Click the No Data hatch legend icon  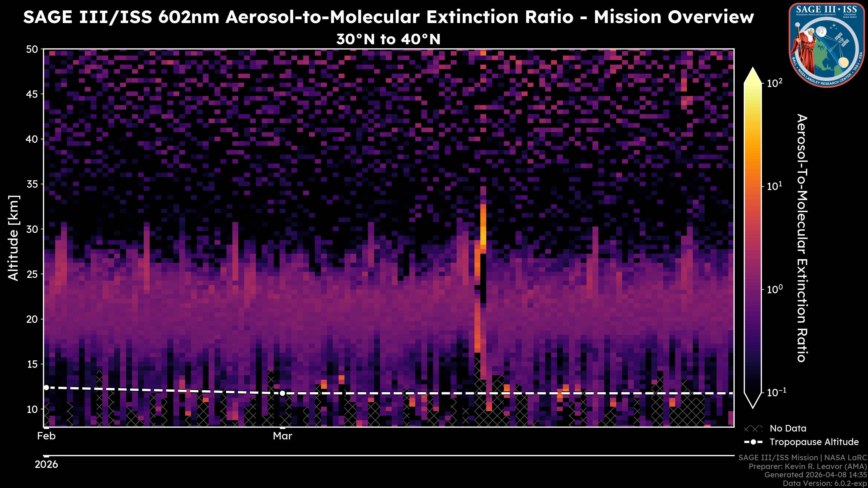753,428
